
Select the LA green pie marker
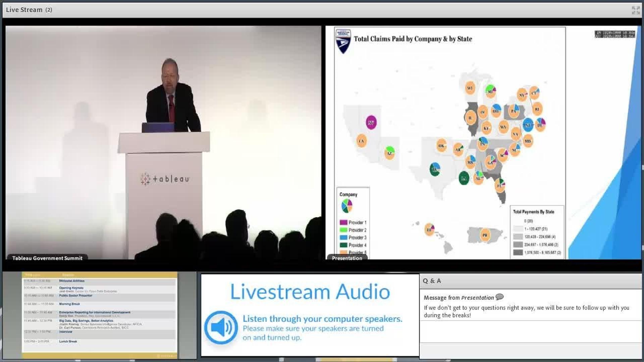point(464,178)
